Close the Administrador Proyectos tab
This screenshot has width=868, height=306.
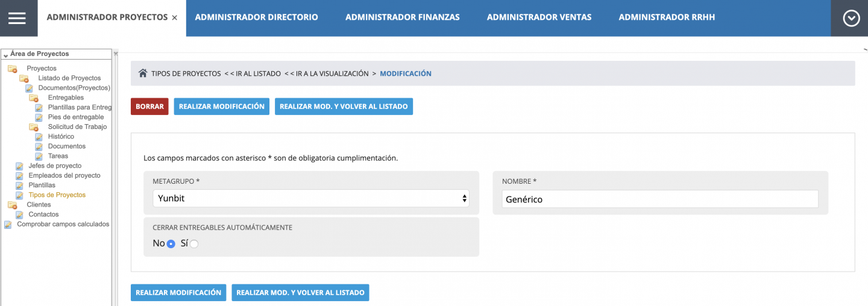click(x=175, y=18)
